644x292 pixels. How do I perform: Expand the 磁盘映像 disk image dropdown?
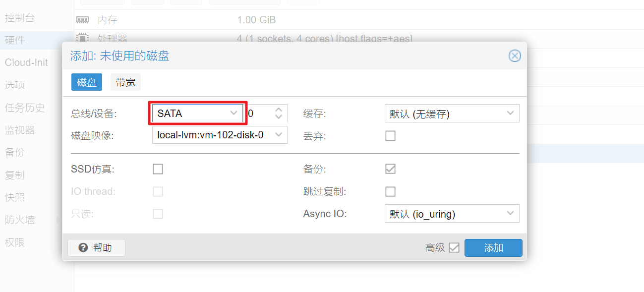[x=279, y=134]
